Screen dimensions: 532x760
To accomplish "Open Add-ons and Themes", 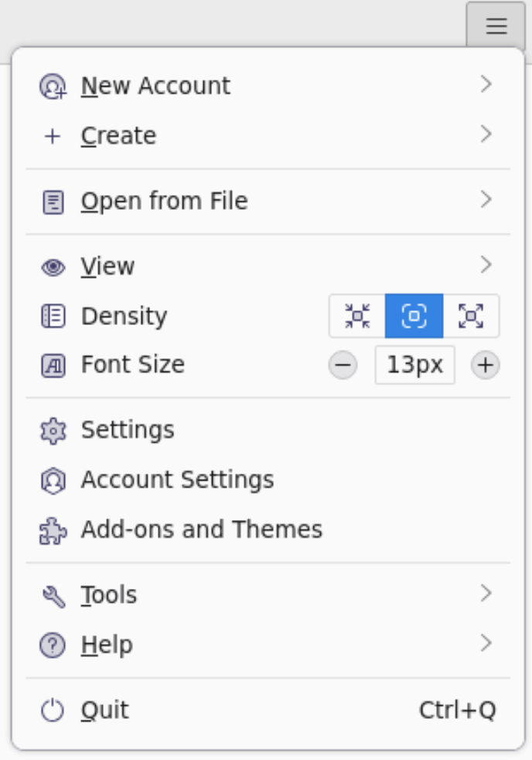I will 268,531.
